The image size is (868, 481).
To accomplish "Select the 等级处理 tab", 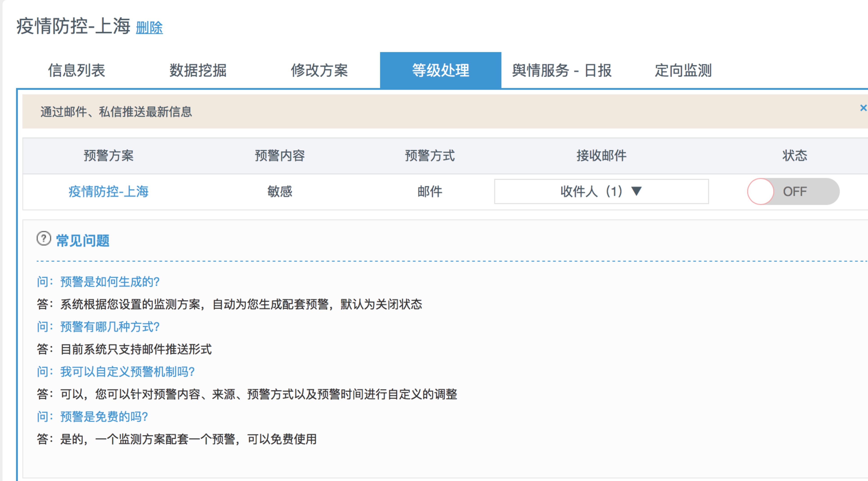I will 440,70.
